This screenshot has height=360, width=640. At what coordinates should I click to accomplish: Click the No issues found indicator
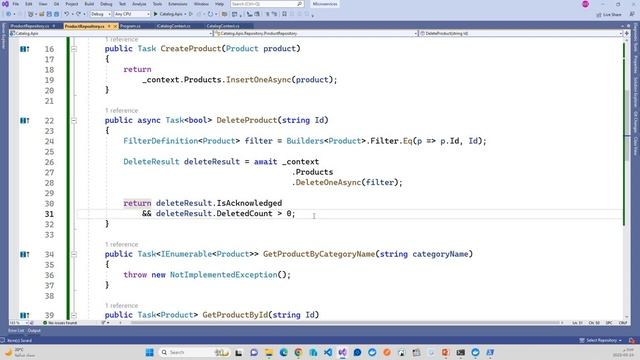60,323
